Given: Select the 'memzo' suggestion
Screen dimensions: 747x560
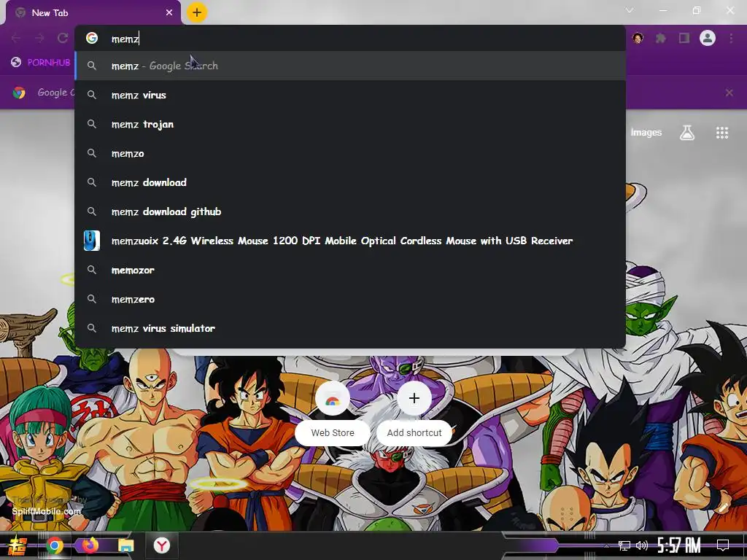Looking at the screenshot, I should click(349, 153).
